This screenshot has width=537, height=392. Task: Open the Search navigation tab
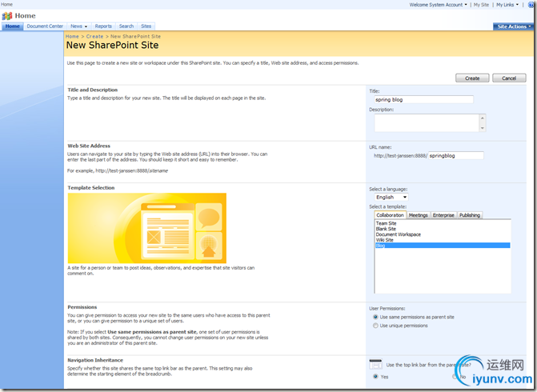(x=126, y=26)
